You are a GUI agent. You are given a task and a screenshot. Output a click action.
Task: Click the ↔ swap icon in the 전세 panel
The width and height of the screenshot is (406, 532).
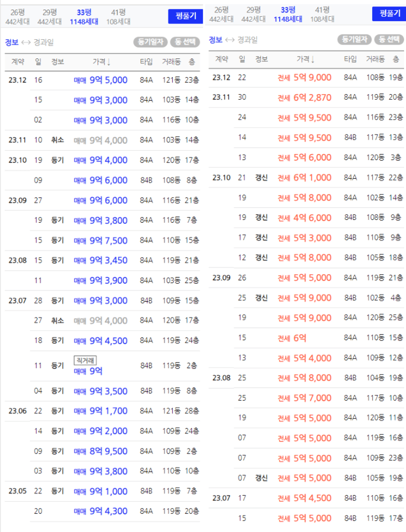click(230, 40)
